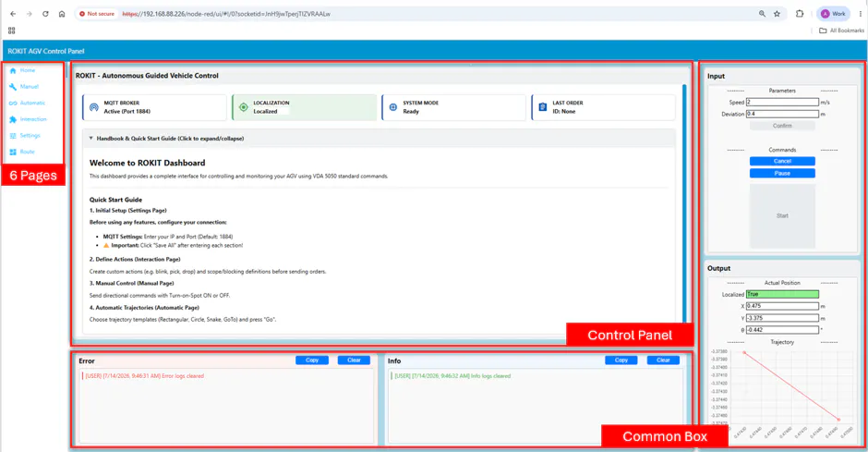This screenshot has width=868, height=452.
Task: Click the 'Quick Start Guide' heading
Action: pos(115,200)
